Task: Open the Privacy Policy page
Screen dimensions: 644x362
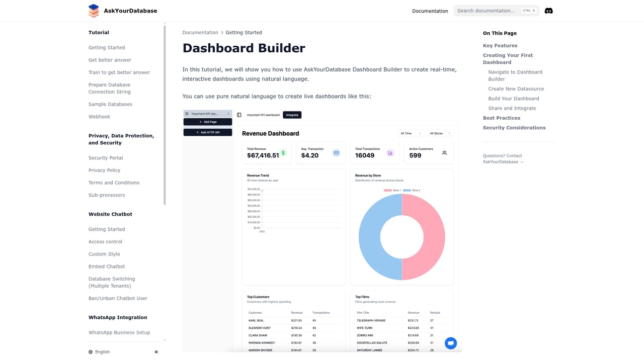Action: [104, 170]
